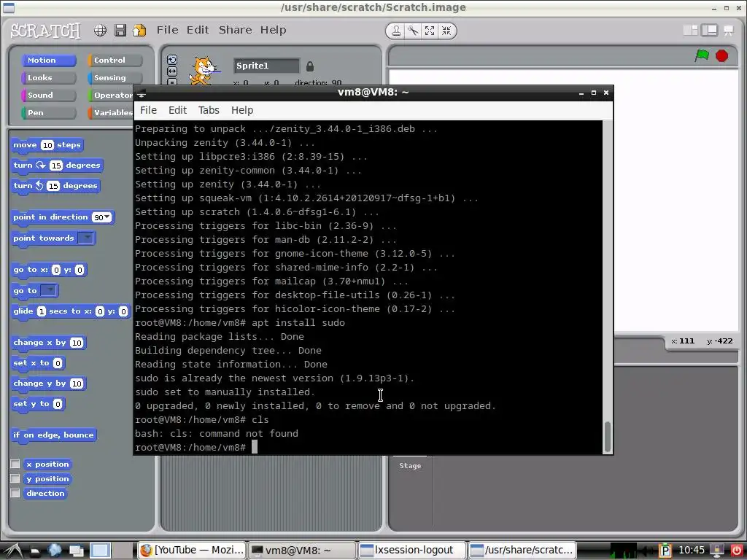Open the go to target dropdown
747x560 pixels.
point(49,290)
